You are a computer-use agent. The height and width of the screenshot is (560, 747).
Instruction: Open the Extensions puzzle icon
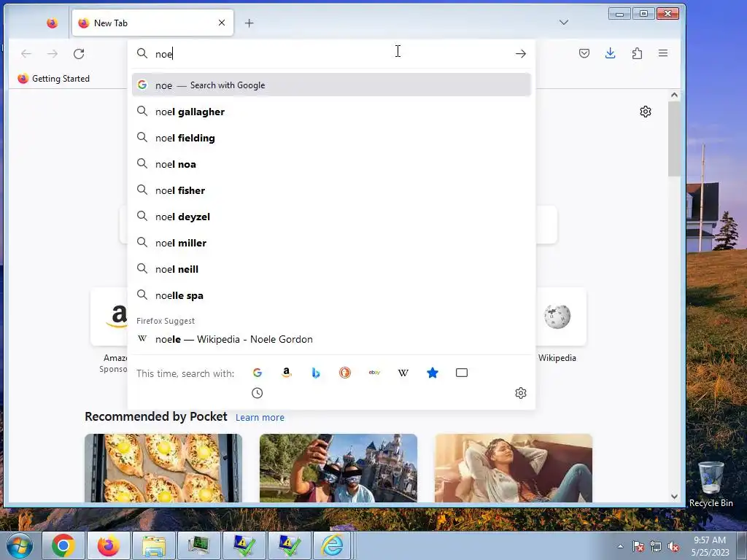click(637, 53)
